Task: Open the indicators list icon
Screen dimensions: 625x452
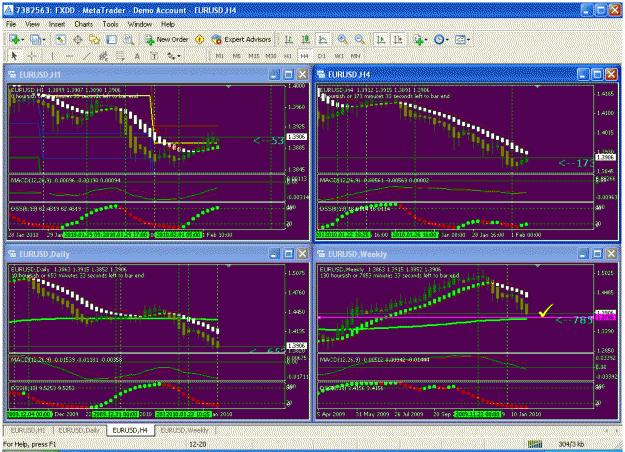Action: 418,39
